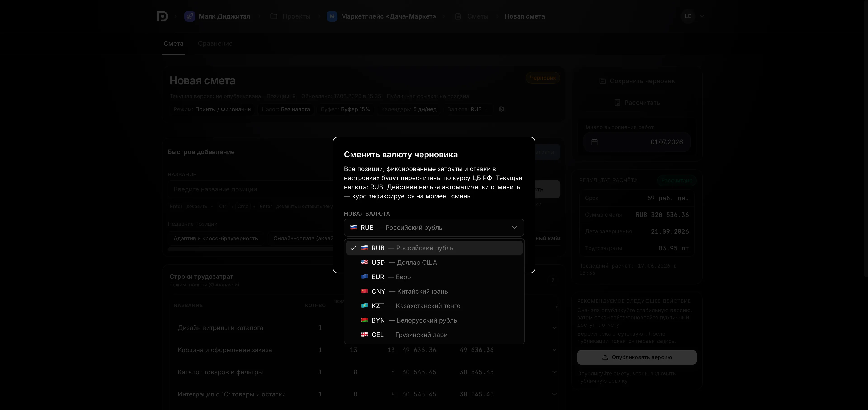
Task: Click the Сметы document icon in breadcrumbs
Action: (458, 16)
